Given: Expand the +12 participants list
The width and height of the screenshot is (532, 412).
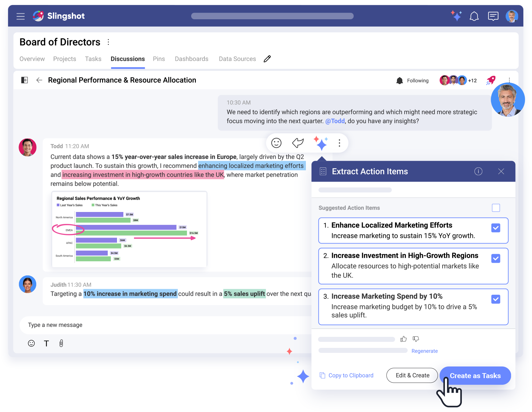Looking at the screenshot, I should point(472,80).
